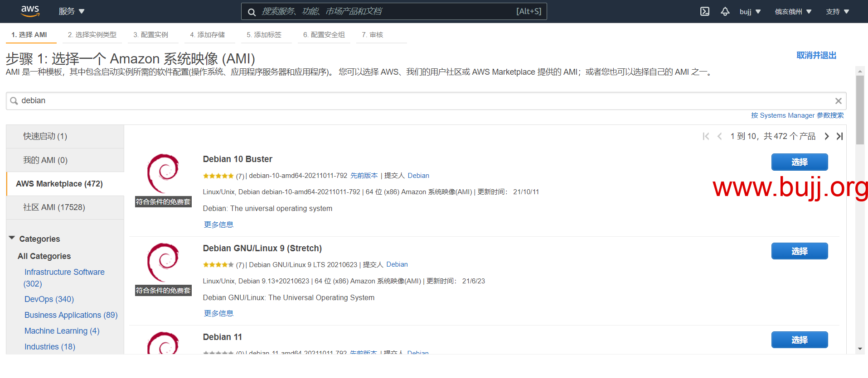The width and height of the screenshot is (868, 378).
Task: Open the CloudShell terminal icon
Action: click(705, 11)
